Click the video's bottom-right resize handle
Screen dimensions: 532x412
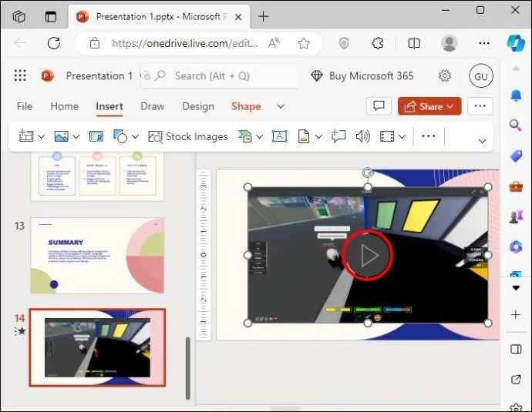click(x=487, y=323)
